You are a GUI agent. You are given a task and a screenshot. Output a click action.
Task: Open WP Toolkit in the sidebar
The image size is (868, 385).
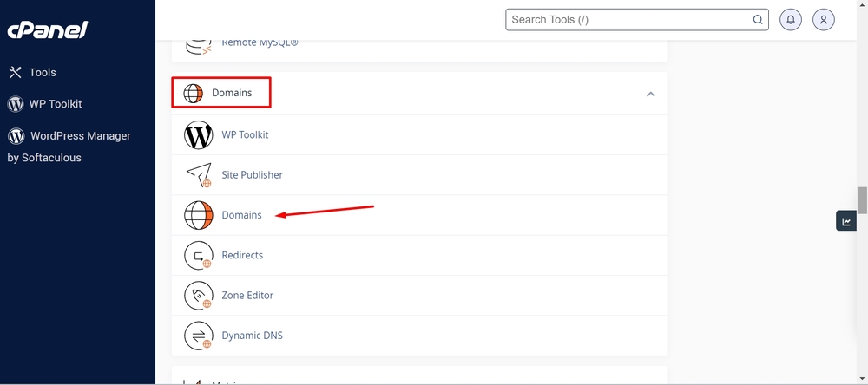[x=56, y=104]
